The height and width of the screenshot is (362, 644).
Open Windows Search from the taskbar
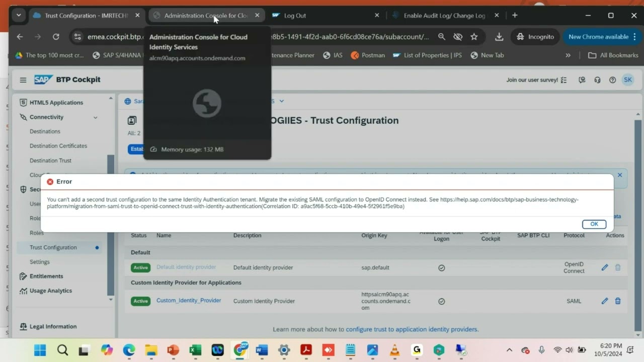point(62,350)
